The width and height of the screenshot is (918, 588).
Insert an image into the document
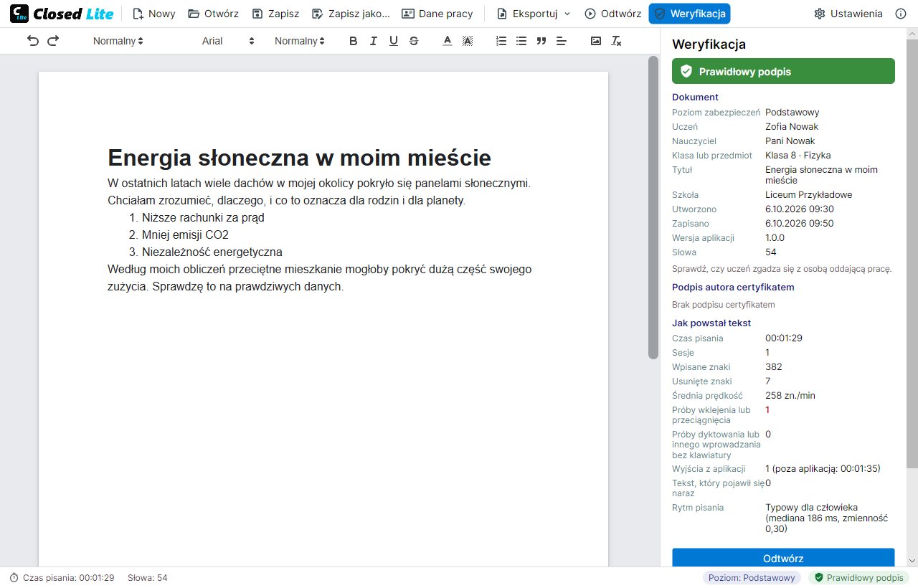tap(595, 41)
